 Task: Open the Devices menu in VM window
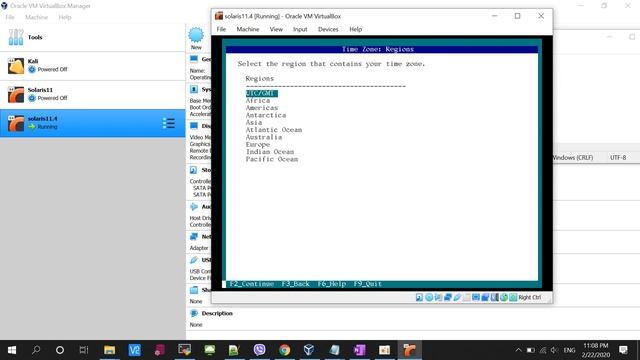click(x=328, y=29)
